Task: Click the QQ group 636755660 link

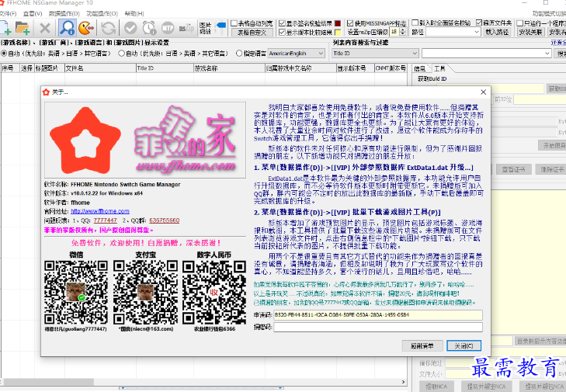Action: click(165, 220)
